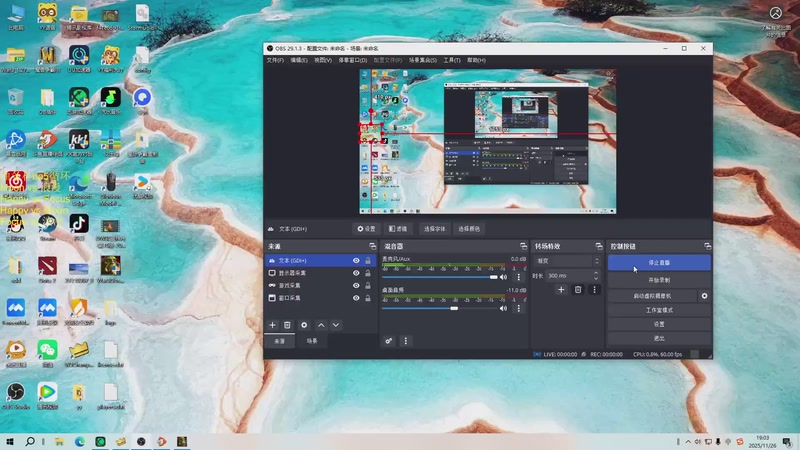Open the transition three-dot properties menu

click(594, 290)
